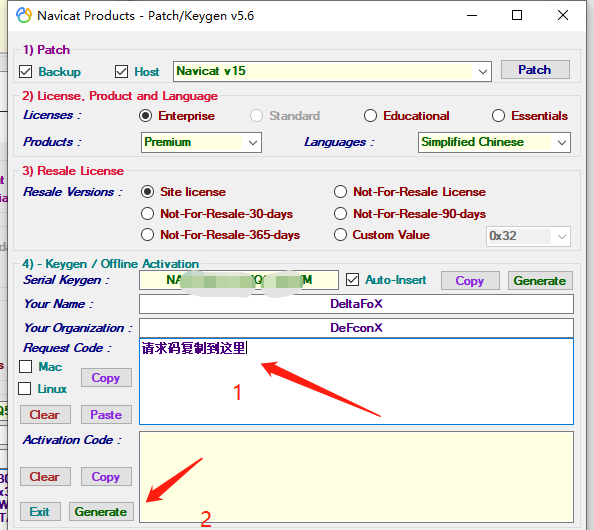This screenshot has height=530, width=594.
Task: Toggle the Mac checkbox
Action: coord(25,366)
